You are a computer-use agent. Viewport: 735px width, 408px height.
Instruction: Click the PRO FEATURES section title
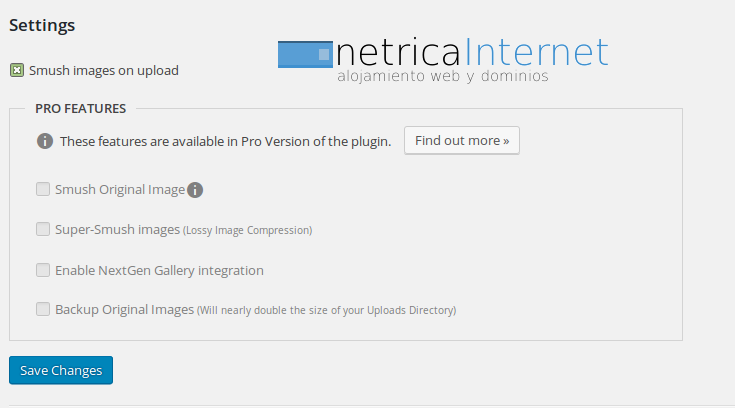(x=80, y=108)
